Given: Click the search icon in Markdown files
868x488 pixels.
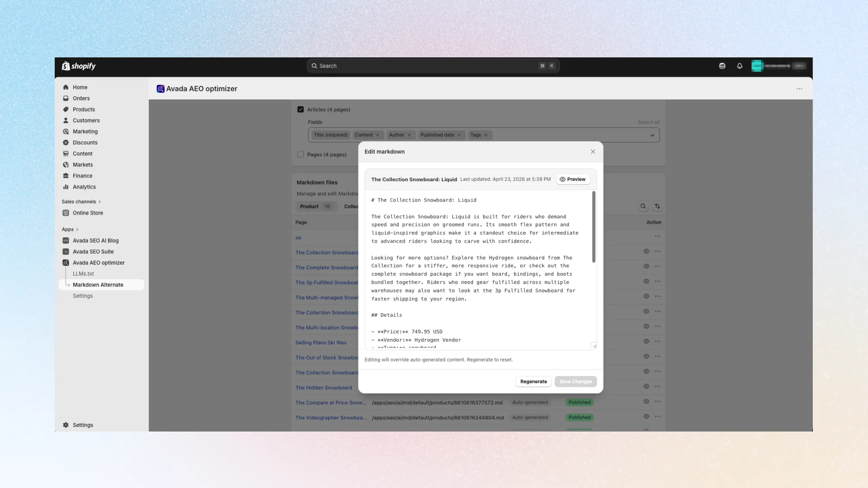Looking at the screenshot, I should click(x=643, y=206).
